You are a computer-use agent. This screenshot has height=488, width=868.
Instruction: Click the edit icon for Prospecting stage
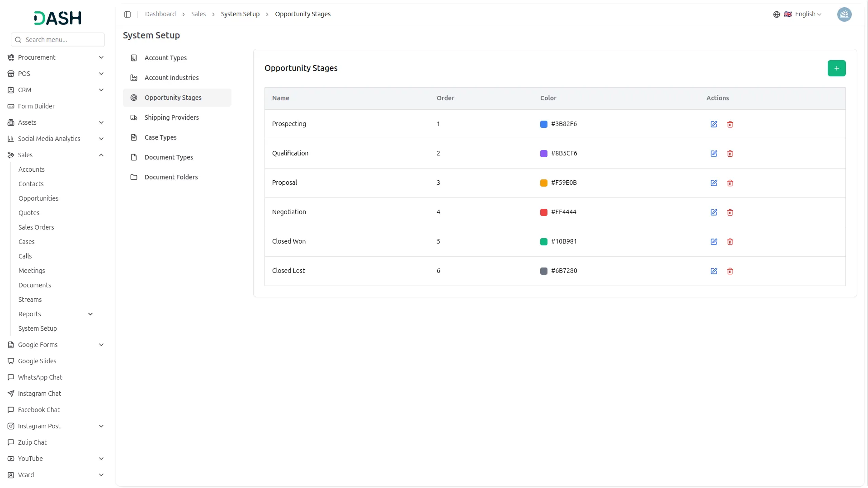click(x=714, y=124)
